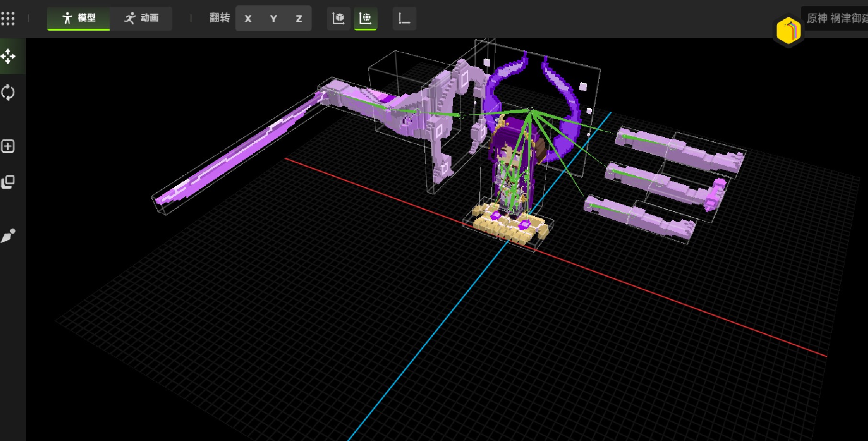This screenshot has height=441, width=868.
Task: Flip the model along the Y axis
Action: pos(273,19)
